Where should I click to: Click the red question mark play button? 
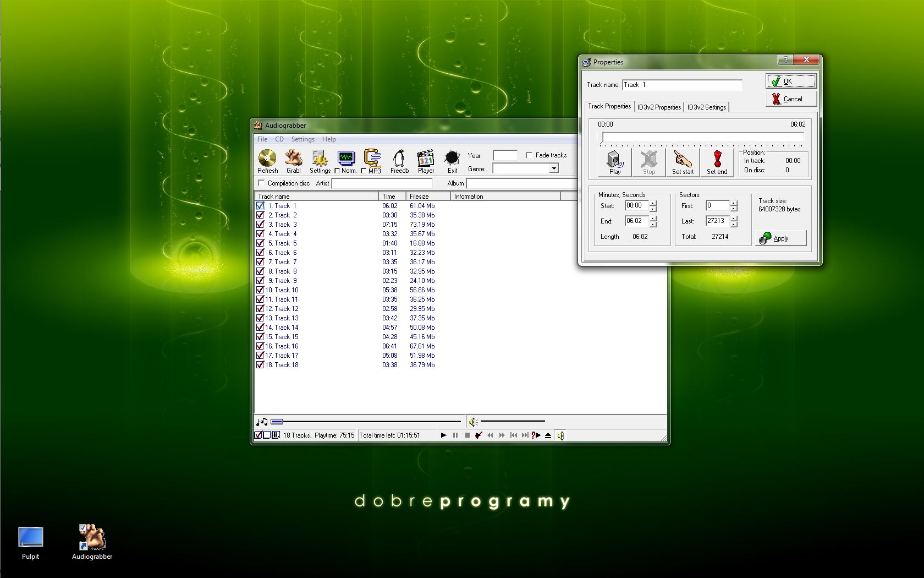[x=536, y=435]
